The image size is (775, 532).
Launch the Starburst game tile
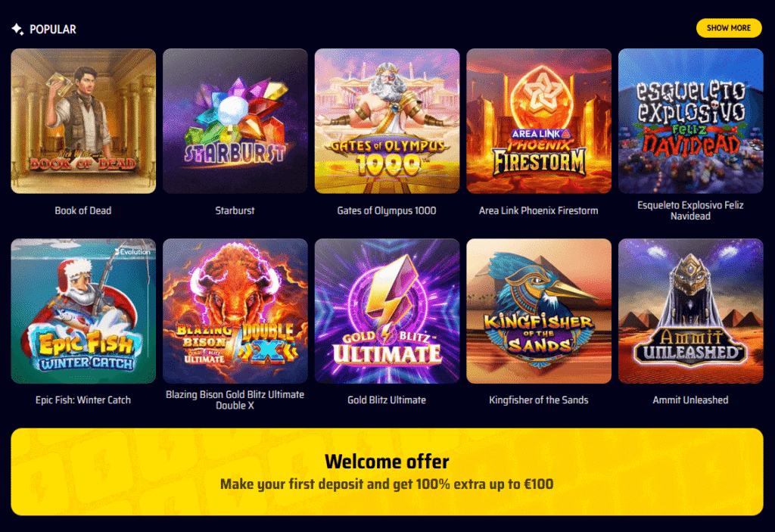235,120
